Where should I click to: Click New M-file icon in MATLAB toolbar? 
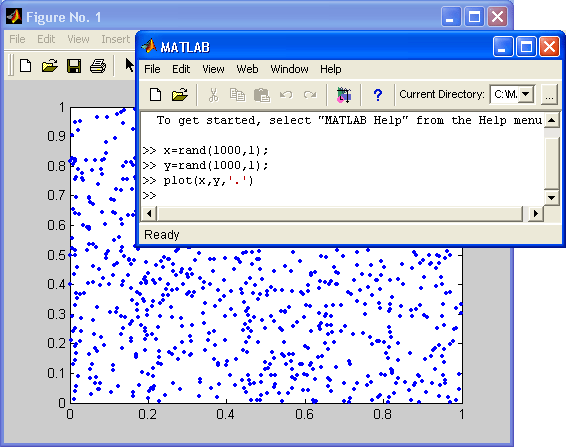[156, 95]
